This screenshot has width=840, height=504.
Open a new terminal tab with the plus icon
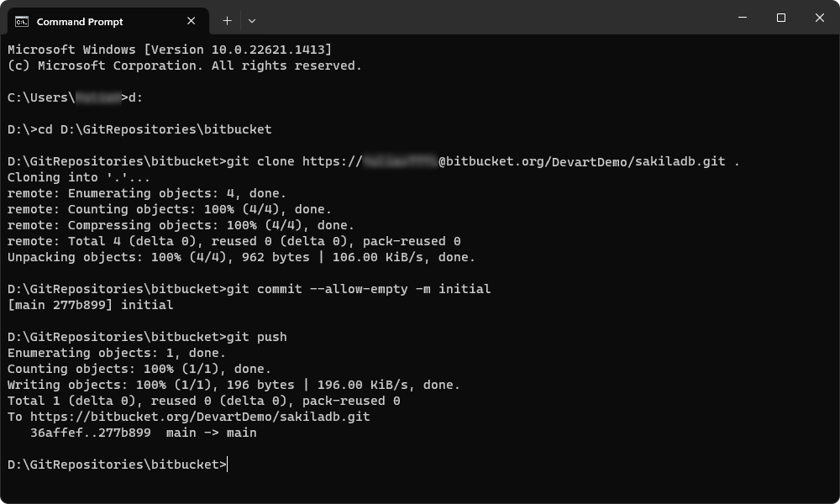(225, 20)
